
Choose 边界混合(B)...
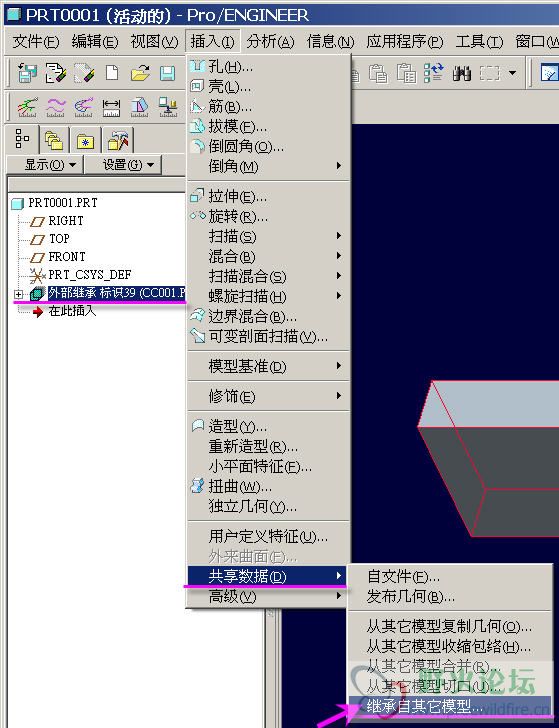[x=268, y=317]
